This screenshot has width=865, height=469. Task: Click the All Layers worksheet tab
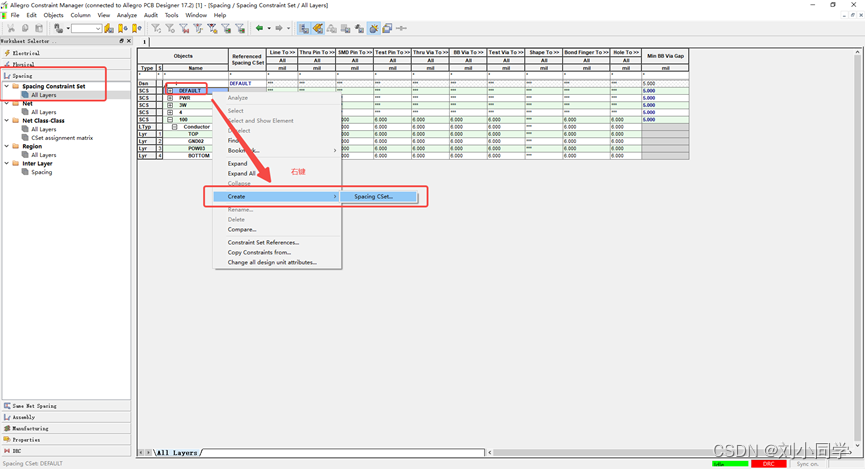point(177,453)
